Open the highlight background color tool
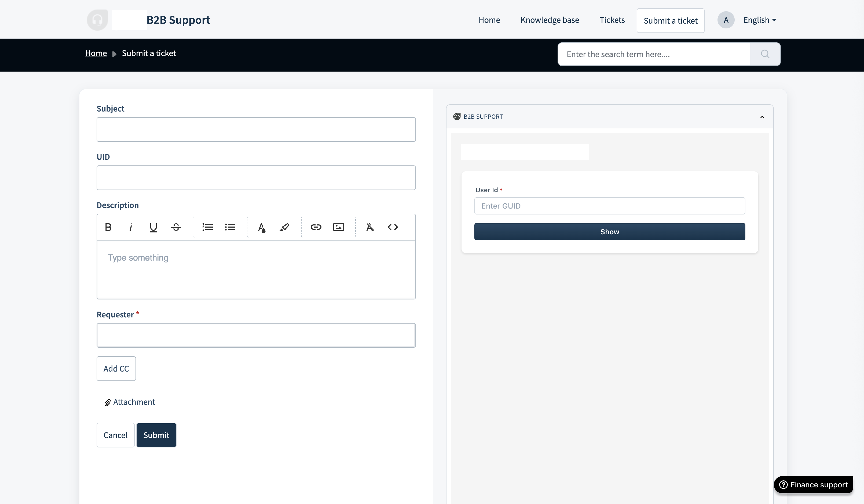 click(x=284, y=227)
